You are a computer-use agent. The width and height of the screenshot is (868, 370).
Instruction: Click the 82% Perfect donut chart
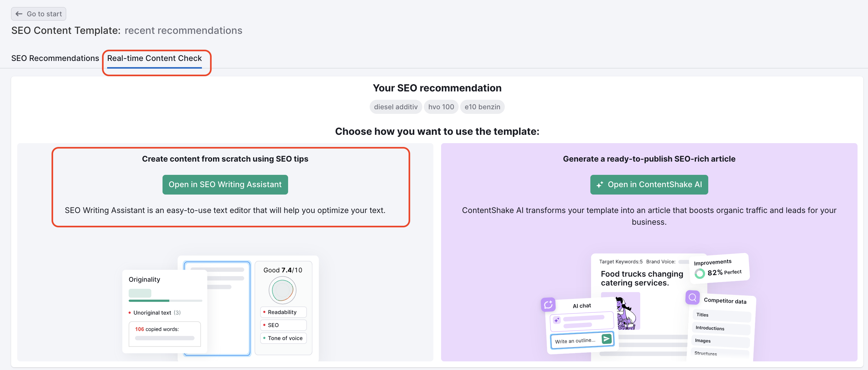point(700,273)
